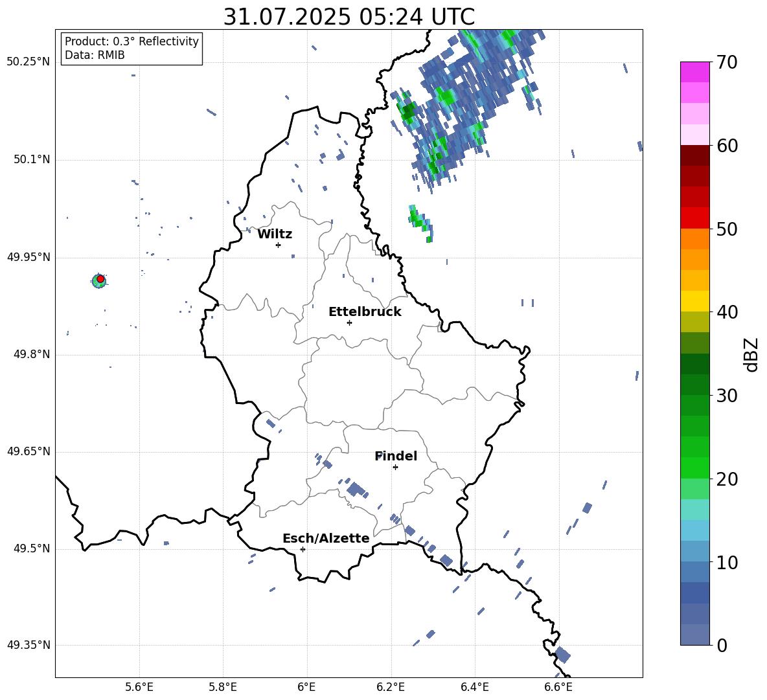Click the small green echo cell east of Wiltz
Viewport: 767px width, 700px height.
pos(420,223)
